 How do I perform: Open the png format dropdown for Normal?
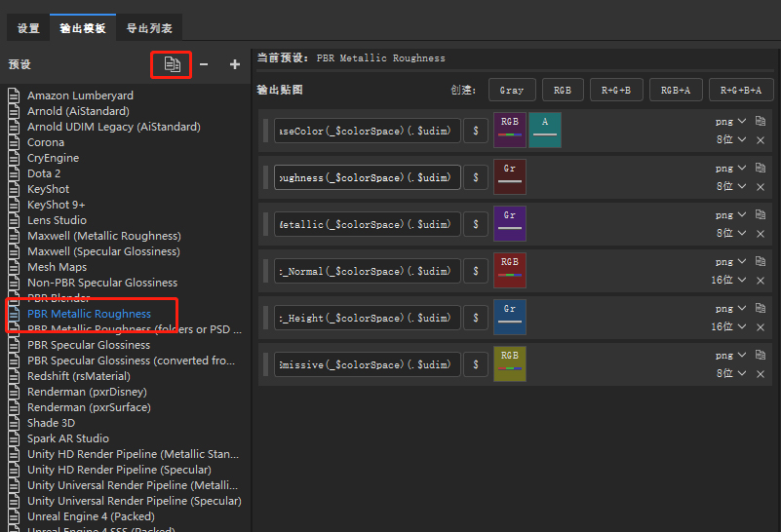pyautogui.click(x=730, y=262)
